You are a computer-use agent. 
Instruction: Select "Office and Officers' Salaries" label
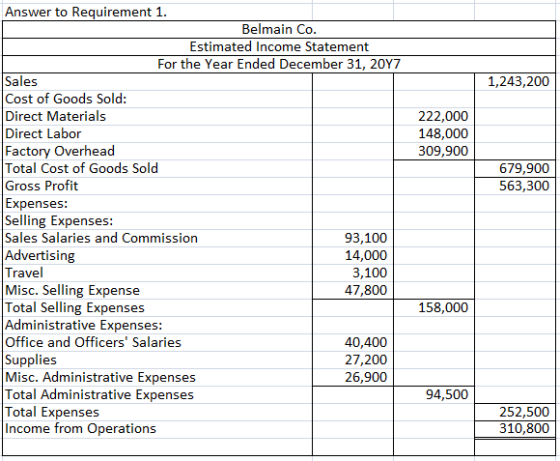(x=94, y=342)
